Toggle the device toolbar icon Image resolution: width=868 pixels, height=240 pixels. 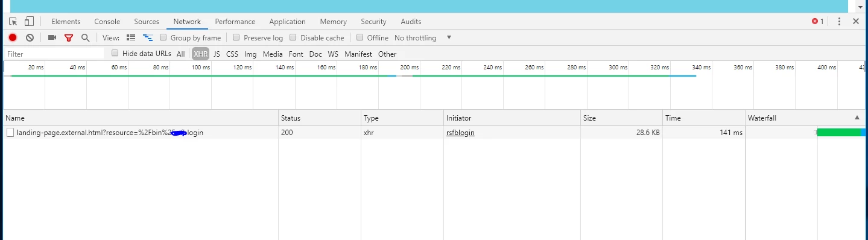(x=29, y=22)
